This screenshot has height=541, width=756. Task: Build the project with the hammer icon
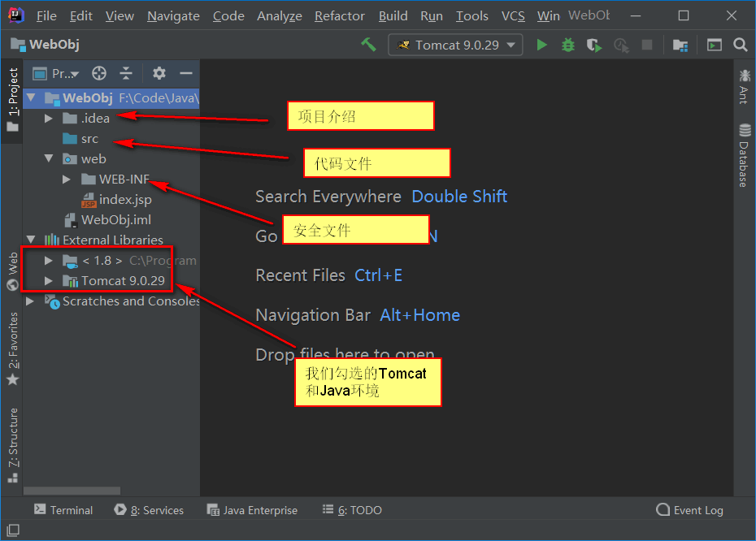(368, 45)
